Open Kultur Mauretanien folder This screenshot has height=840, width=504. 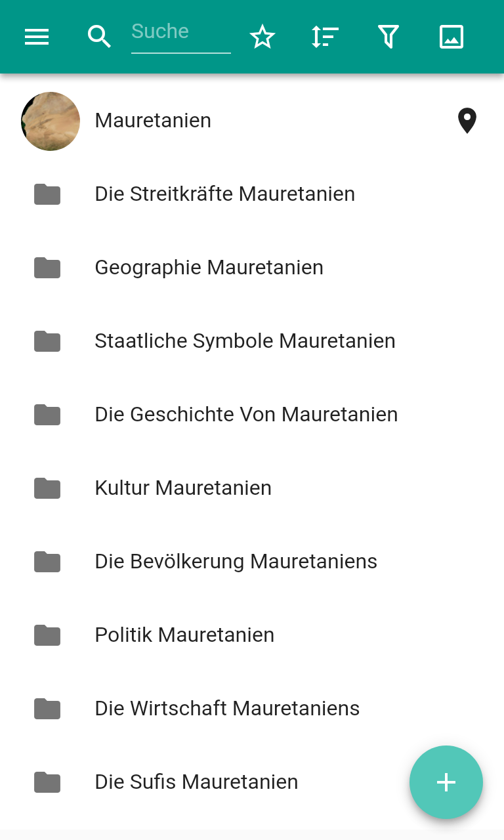(x=183, y=488)
